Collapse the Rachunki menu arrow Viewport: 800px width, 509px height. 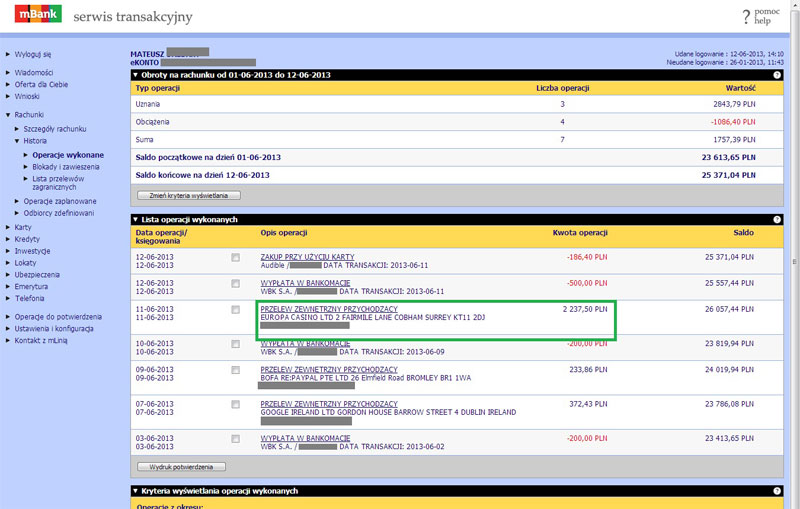coord(8,115)
